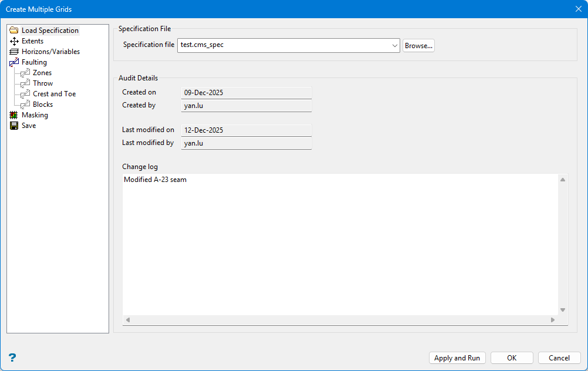Confirm with the OK button
Screen dimensions: 588x371
click(512, 358)
